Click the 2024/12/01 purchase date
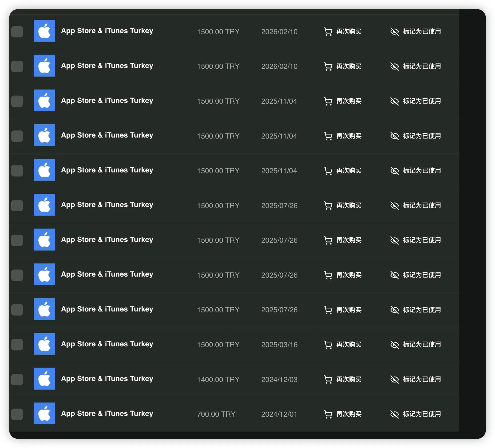 pos(279,414)
